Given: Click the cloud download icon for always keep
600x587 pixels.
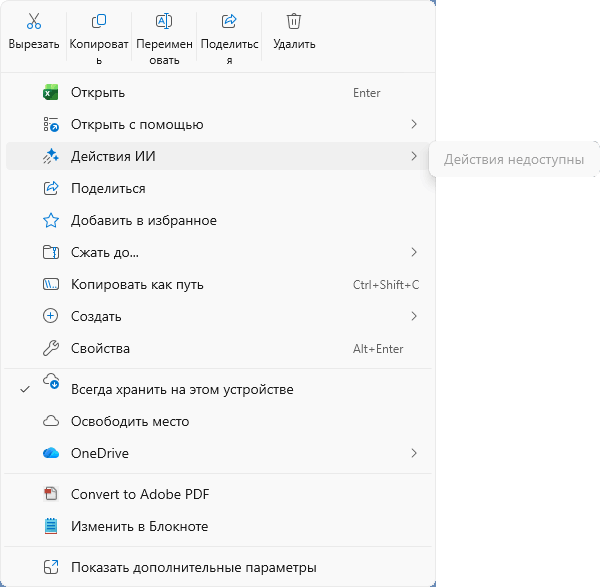Looking at the screenshot, I should pos(51,381).
